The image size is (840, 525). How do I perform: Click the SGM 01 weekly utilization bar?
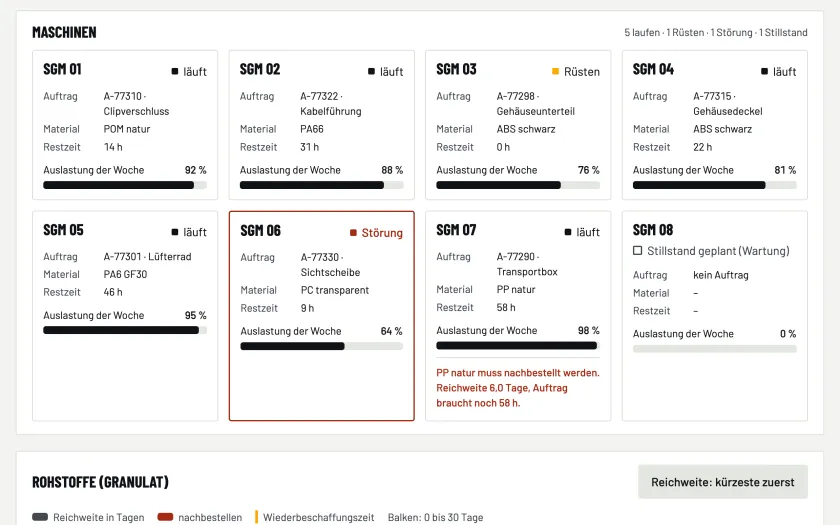point(125,185)
